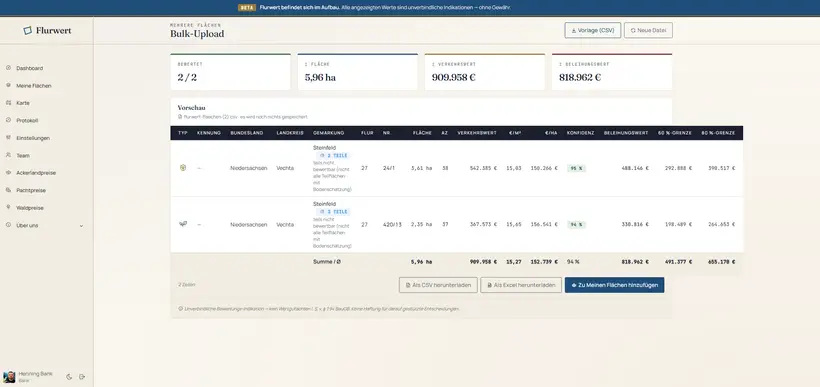
Task: Click the Waldpreise icon
Action: tap(8, 208)
